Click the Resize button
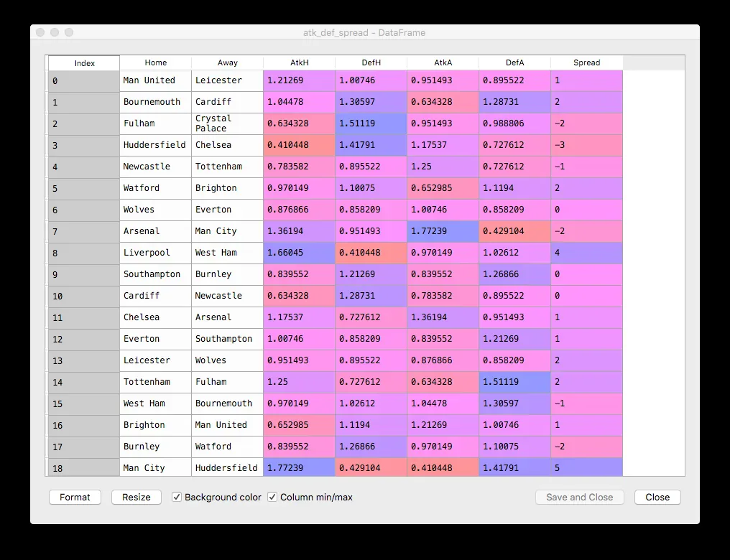 tap(137, 498)
